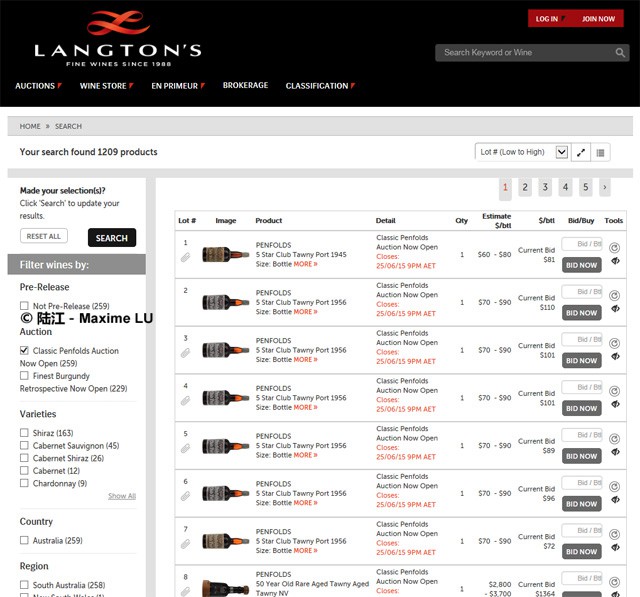640x597 pixels.
Task: Expand varieties with Show All
Action: pos(122,496)
